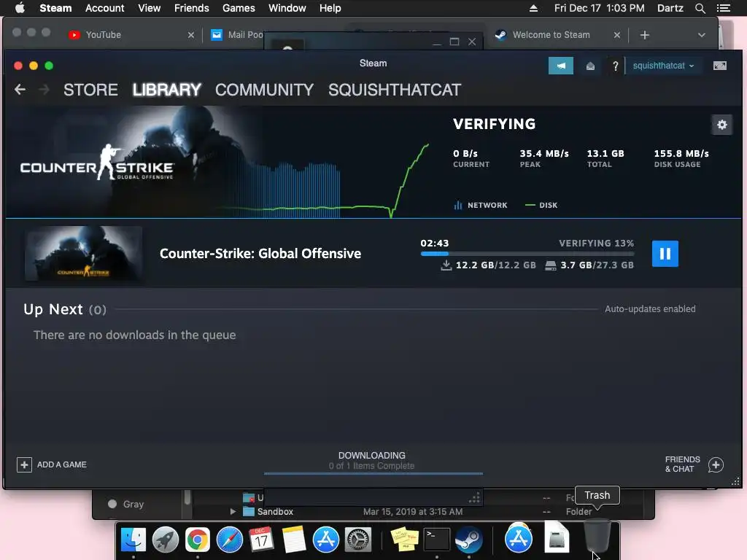Pause the Counter-Strike verification
747x560 pixels.
665,253
